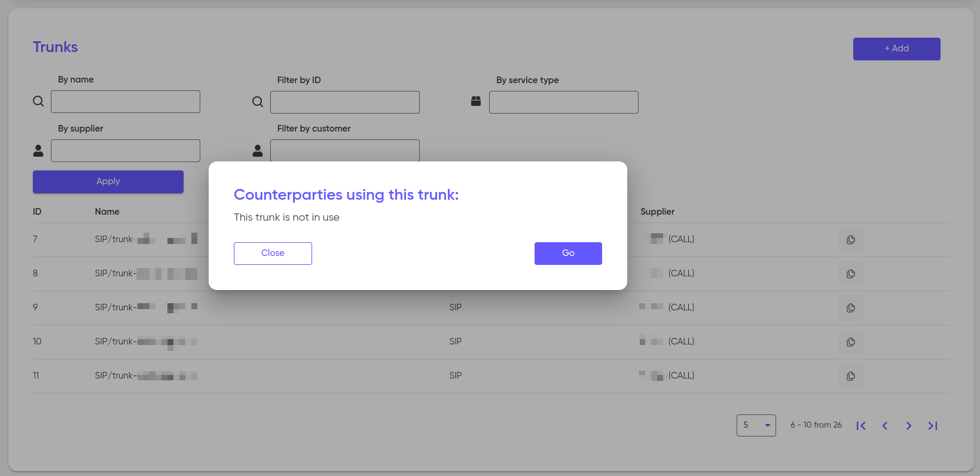Image resolution: width=980 pixels, height=476 pixels.
Task: Copy trunk row with ID 7
Action: click(x=851, y=240)
